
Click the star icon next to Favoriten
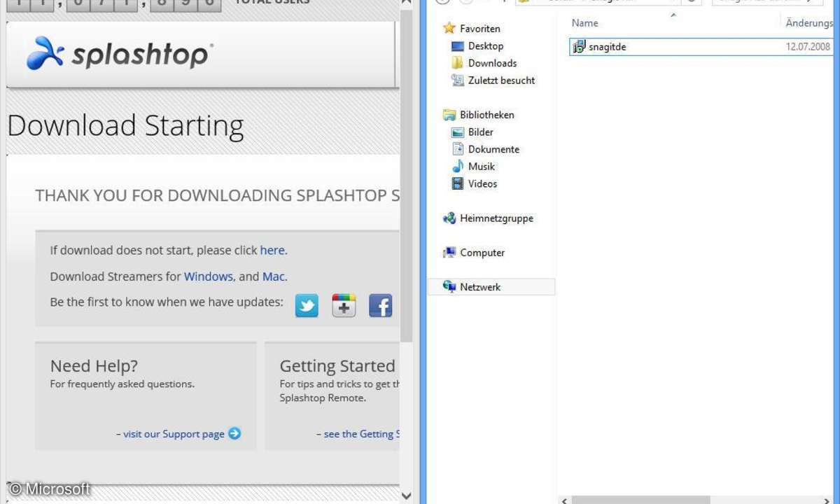pyautogui.click(x=449, y=29)
